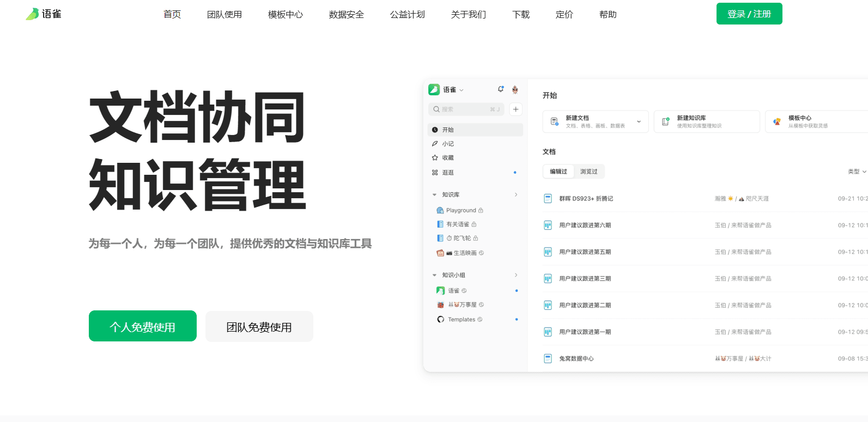Open the 数据安全 nav item
Screen dimensions: 868x422
[347, 15]
